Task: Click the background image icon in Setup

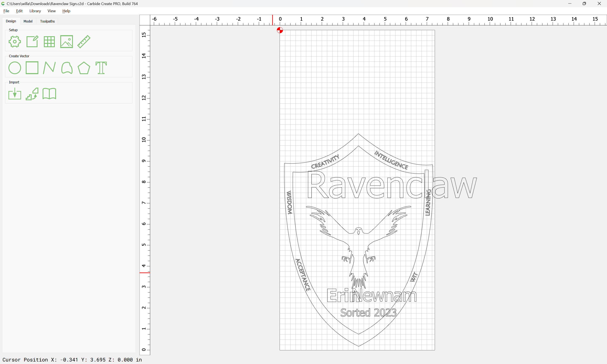Action: (66, 41)
